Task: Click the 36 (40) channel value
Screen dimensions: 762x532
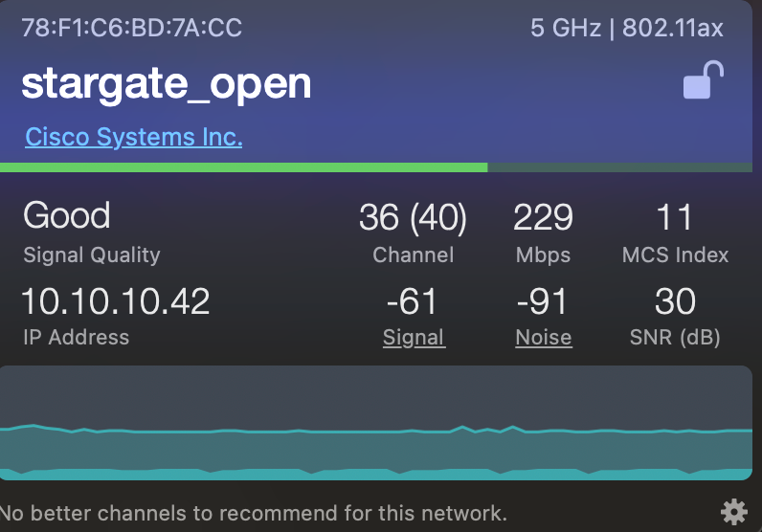Action: [x=414, y=216]
